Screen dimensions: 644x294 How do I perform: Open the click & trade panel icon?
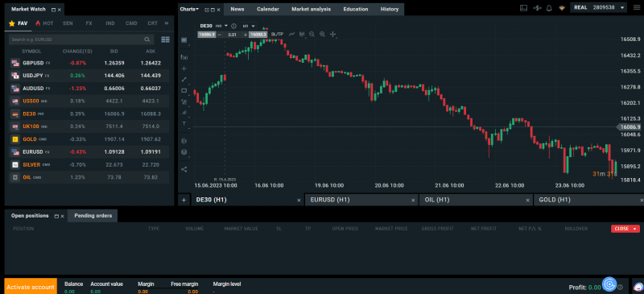click(184, 40)
